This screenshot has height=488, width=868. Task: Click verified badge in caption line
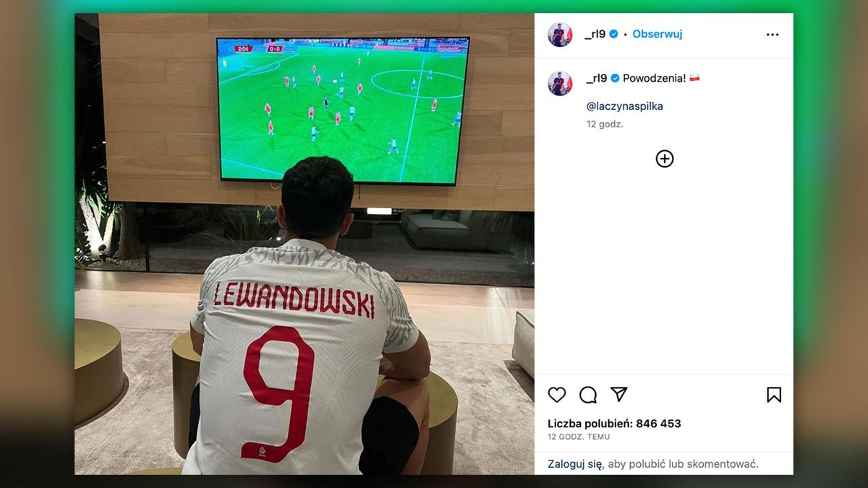pyautogui.click(x=616, y=78)
